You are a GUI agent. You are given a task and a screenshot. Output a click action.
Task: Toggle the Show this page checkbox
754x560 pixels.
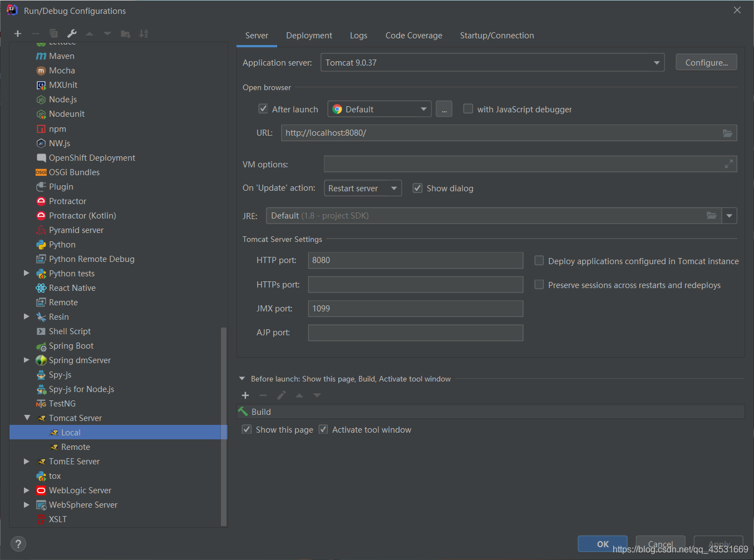click(247, 429)
